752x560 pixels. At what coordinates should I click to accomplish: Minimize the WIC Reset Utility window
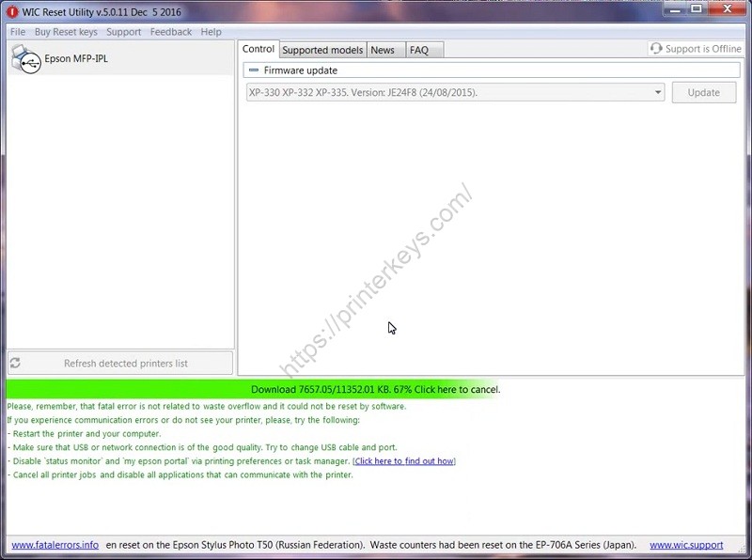click(x=675, y=9)
